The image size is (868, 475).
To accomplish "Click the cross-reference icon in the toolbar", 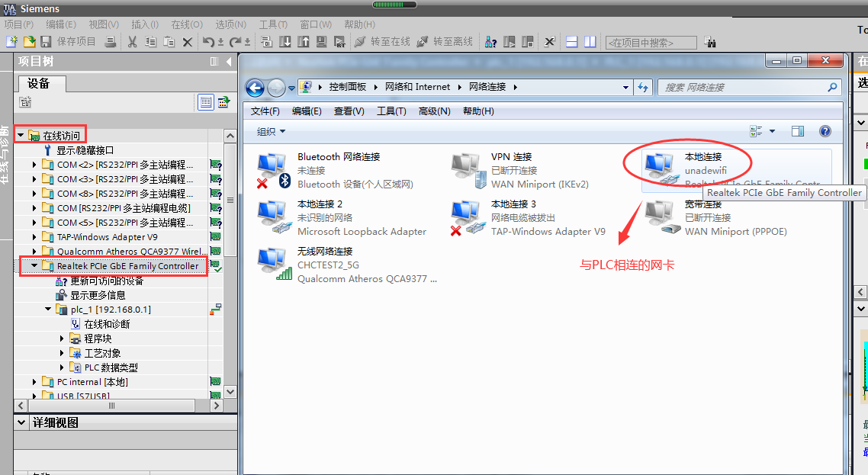I will coord(550,41).
